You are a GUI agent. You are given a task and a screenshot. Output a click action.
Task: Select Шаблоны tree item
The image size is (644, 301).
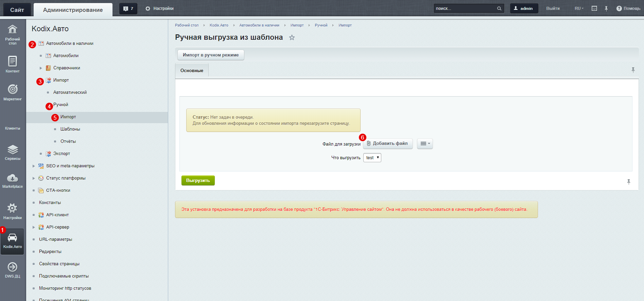pos(70,129)
